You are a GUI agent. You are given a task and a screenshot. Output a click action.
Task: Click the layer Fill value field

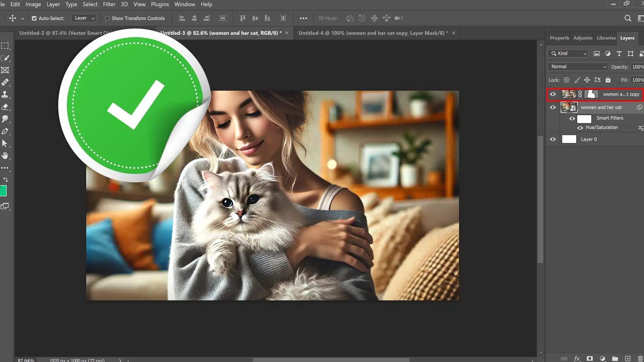coord(637,80)
